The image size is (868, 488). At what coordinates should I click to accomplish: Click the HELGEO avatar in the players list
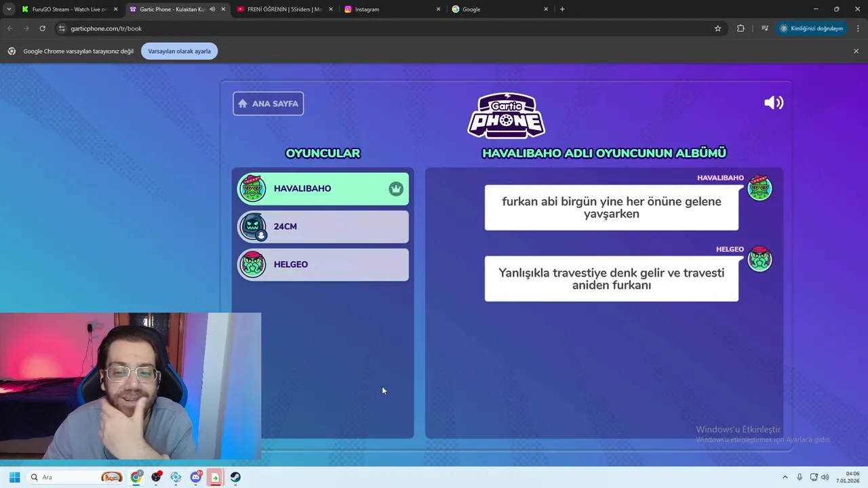coord(253,264)
